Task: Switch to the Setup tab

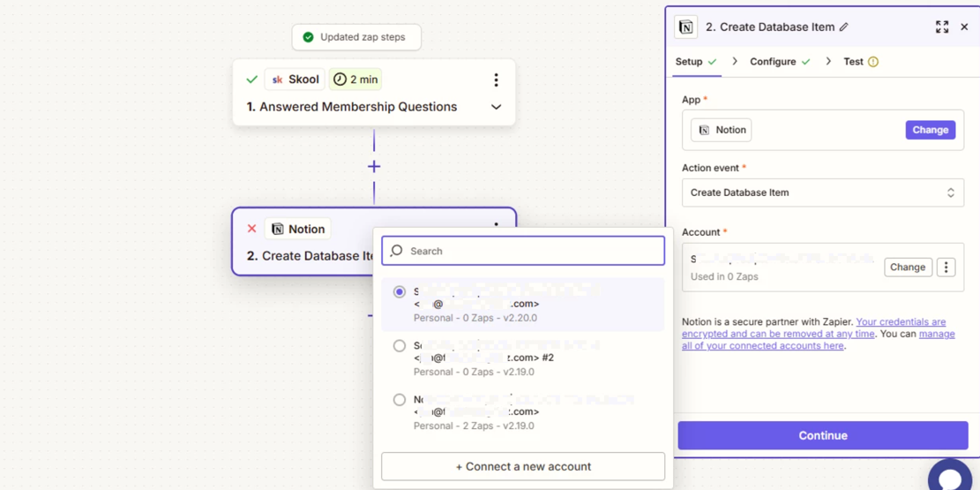Action: click(x=696, y=62)
